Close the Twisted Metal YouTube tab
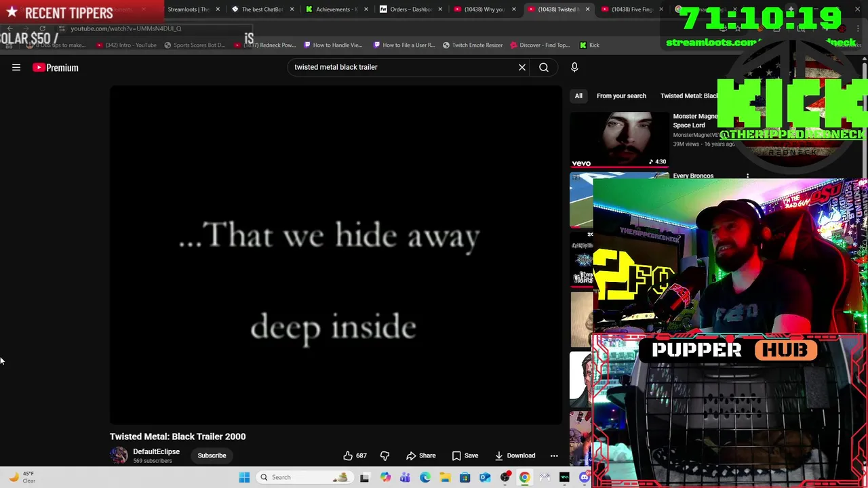 pos(587,9)
